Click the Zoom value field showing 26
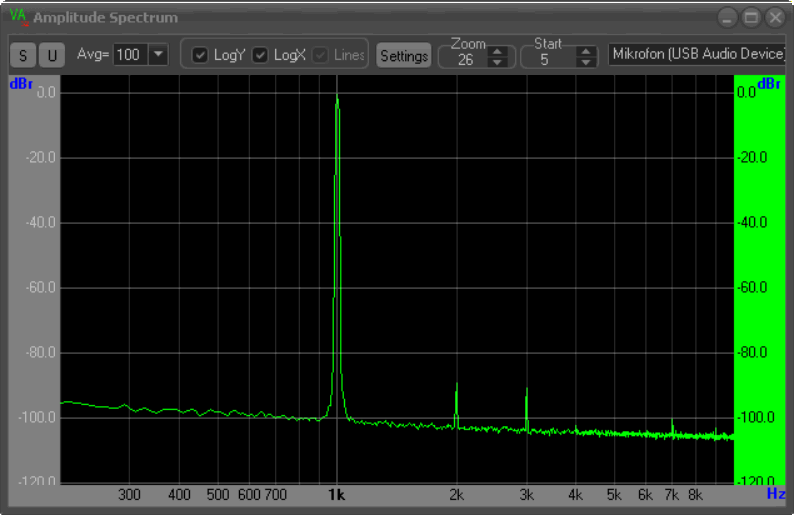 (465, 59)
